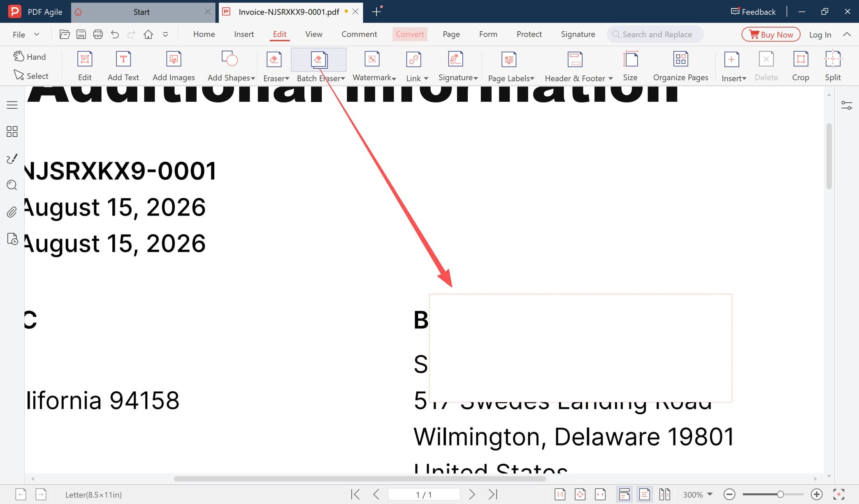The image size is (859, 504).
Task: Toggle continuous scrolling page mode
Action: coord(624,494)
